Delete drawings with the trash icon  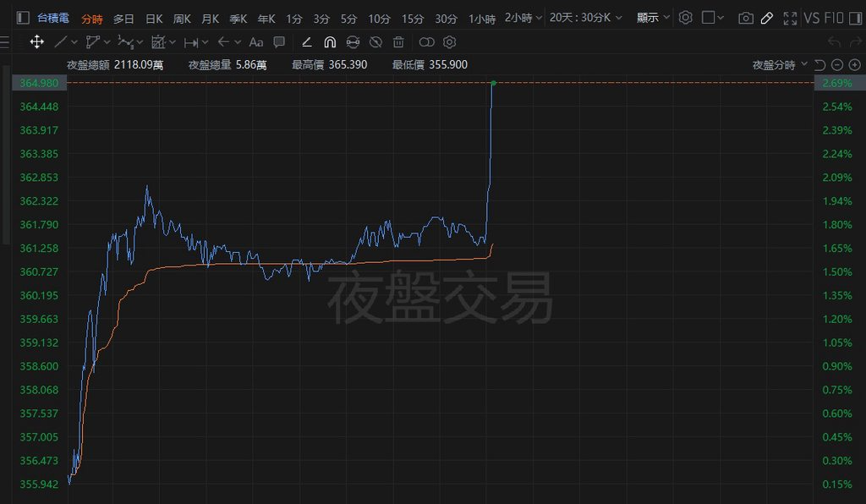tap(398, 41)
